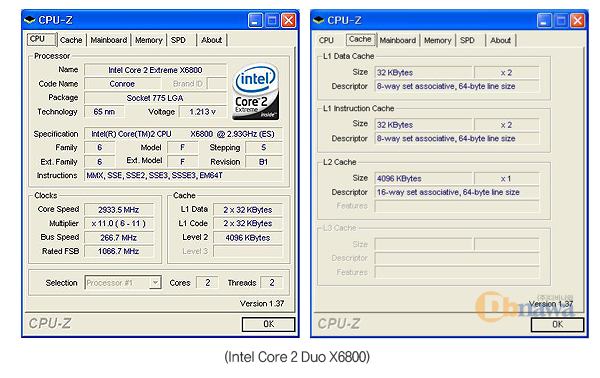
Task: Close the right CPU-Z window
Action: point(578,20)
